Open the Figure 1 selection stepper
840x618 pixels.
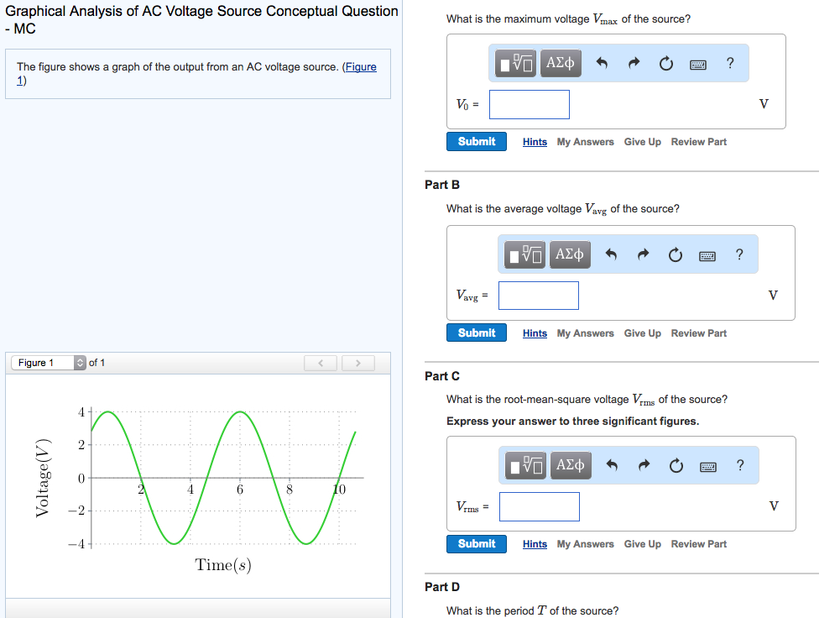pos(79,362)
